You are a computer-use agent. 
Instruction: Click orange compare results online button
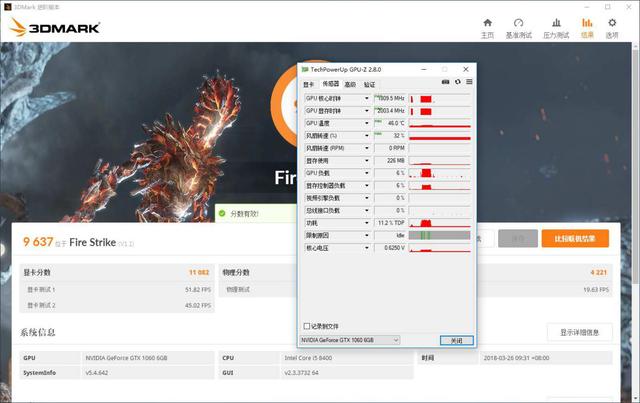(575, 238)
